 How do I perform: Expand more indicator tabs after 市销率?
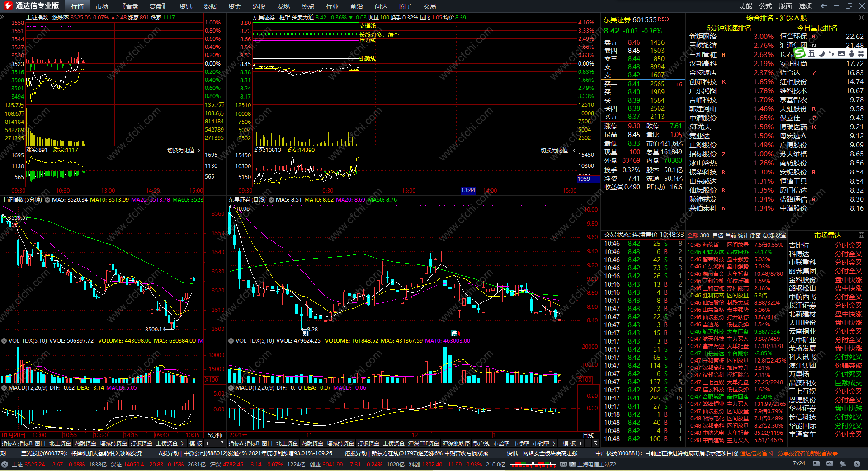coord(554,443)
